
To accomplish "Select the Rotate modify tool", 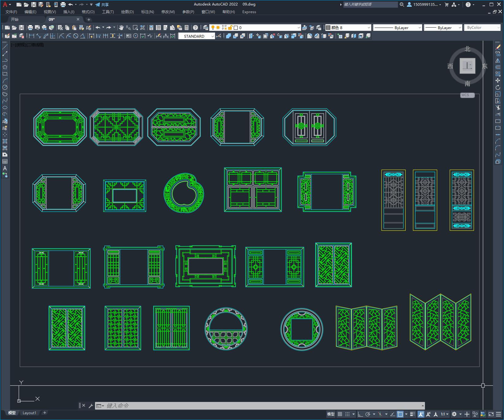I will pos(498,87).
